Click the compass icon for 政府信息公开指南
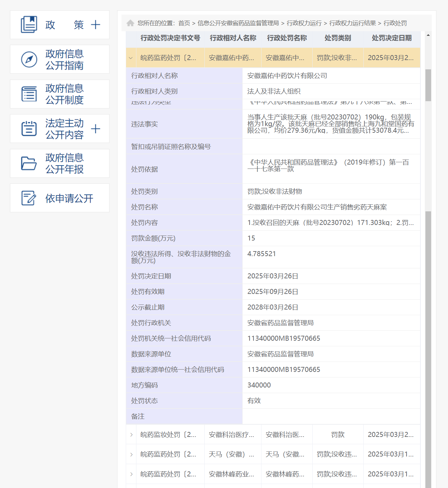 point(29,59)
